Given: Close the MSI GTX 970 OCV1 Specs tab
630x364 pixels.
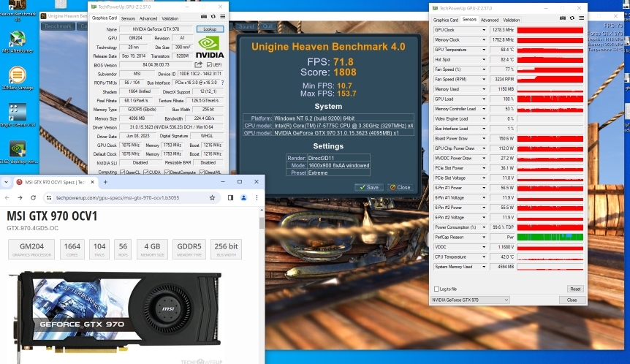Looking at the screenshot, I should tap(92, 182).
